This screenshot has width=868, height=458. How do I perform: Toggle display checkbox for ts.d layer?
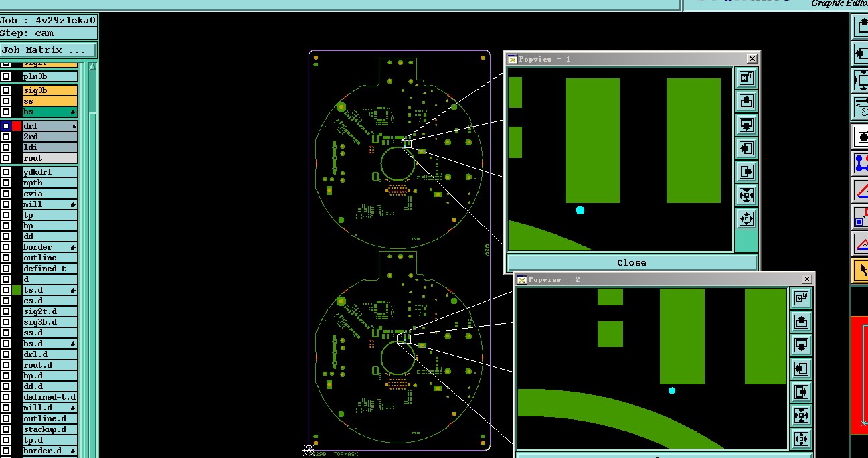coord(6,290)
